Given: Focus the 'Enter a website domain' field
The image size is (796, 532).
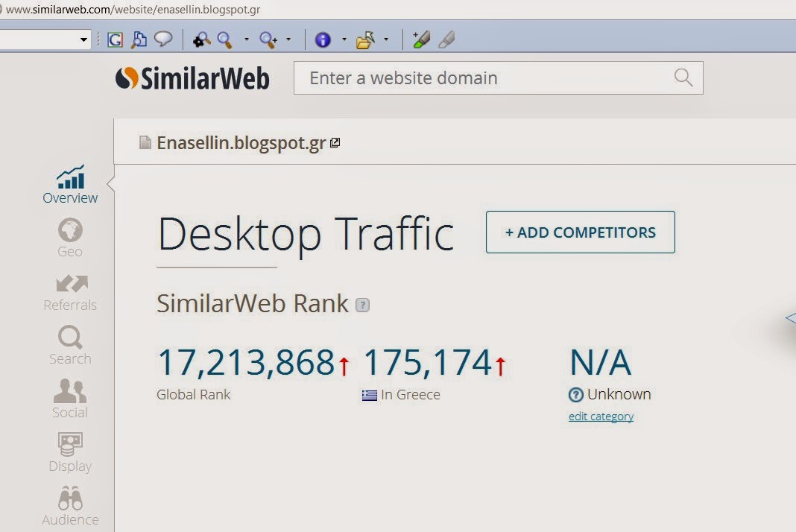Looking at the screenshot, I should [499, 77].
